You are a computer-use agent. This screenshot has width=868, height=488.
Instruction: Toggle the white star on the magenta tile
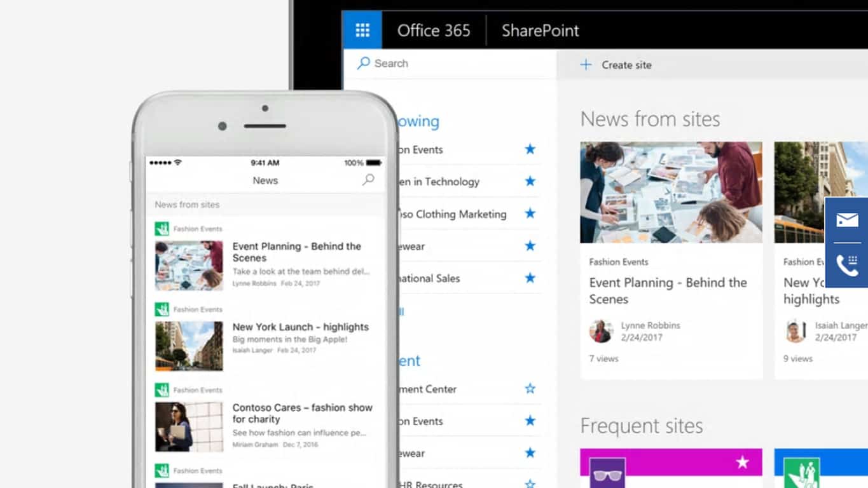point(742,462)
